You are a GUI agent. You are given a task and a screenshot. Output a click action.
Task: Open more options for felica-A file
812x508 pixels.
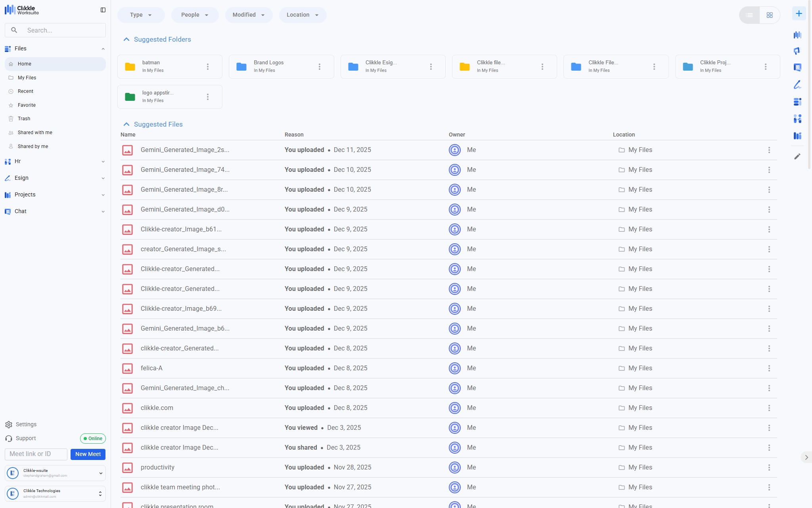coord(769,368)
